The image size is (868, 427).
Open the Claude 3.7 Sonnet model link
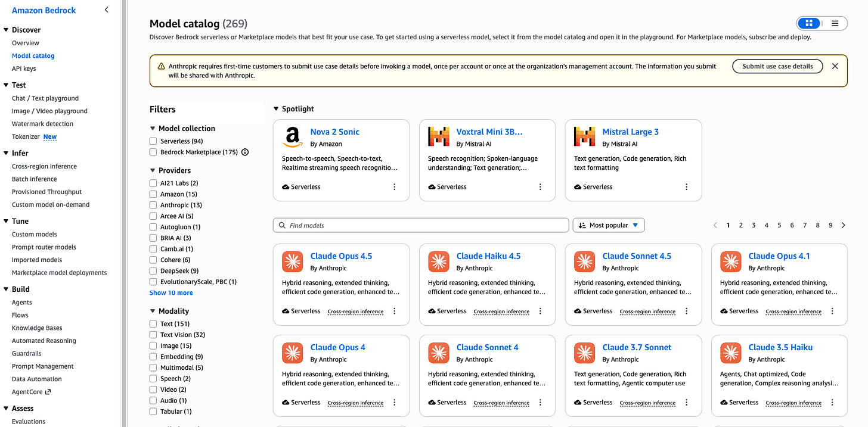click(x=637, y=347)
